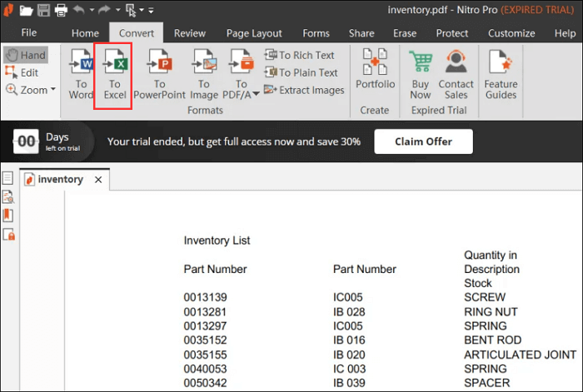Open the Page Layout tab

[x=254, y=33]
